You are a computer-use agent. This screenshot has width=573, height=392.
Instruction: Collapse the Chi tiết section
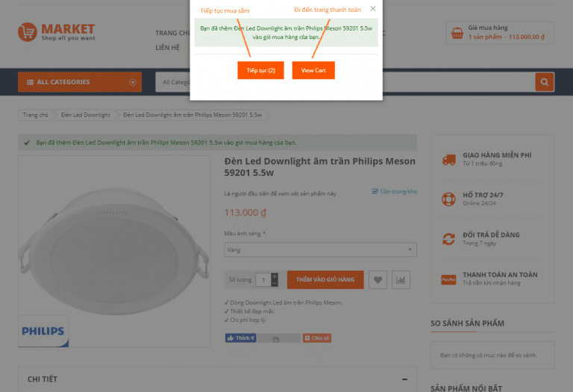[404, 379]
